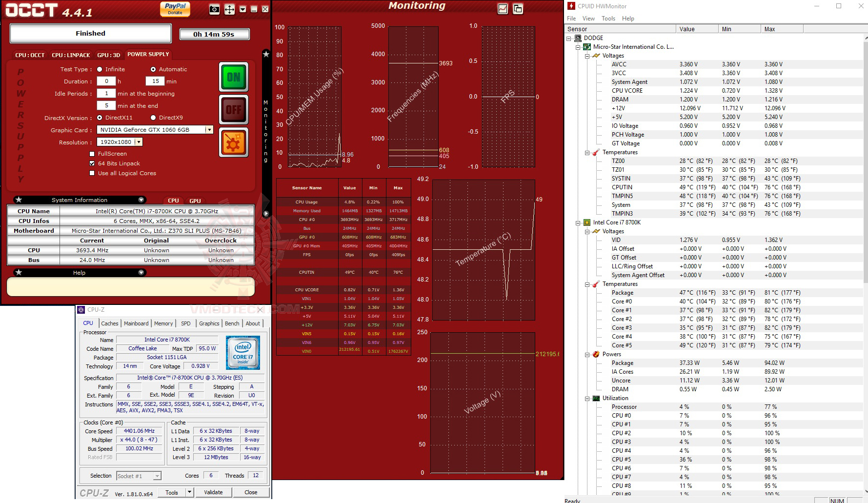Click the Micro-Star motherboard icon in tree

pyautogui.click(x=587, y=47)
